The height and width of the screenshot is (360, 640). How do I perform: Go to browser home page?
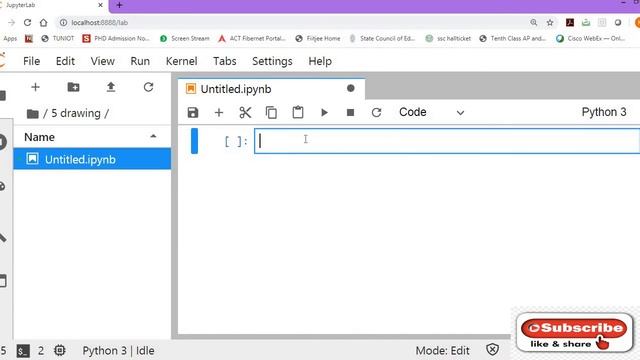43,22
